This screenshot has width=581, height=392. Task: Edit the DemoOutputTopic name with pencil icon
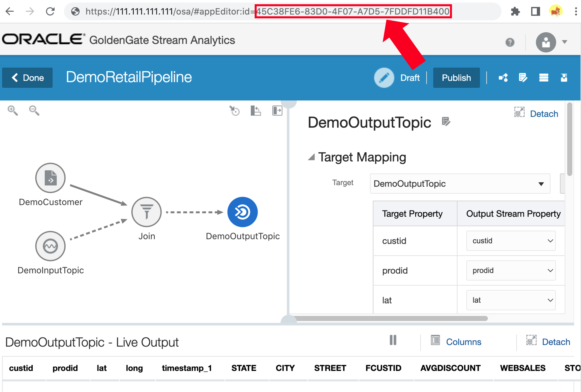(x=446, y=122)
